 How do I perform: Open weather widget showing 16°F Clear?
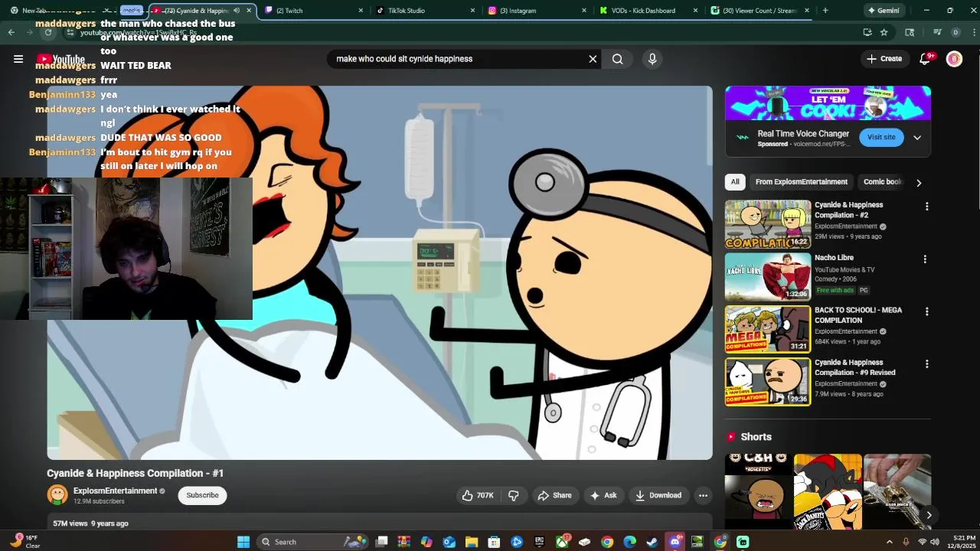[24, 542]
